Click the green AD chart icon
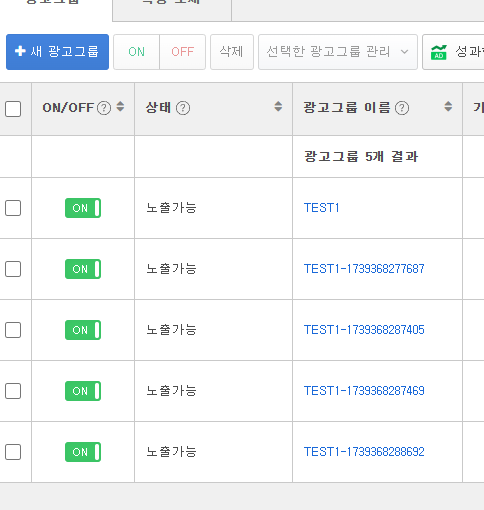Screen dimensions: 484x510 pos(439,52)
